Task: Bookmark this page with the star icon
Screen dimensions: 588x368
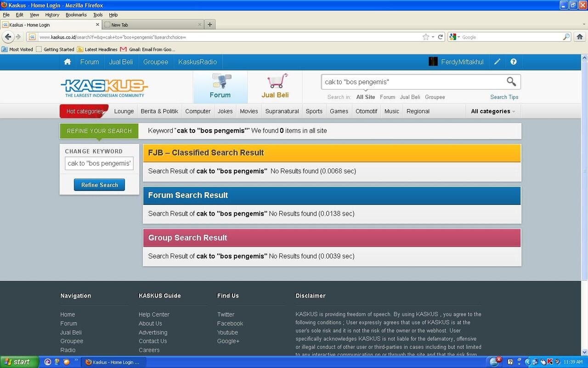Action: click(x=426, y=37)
